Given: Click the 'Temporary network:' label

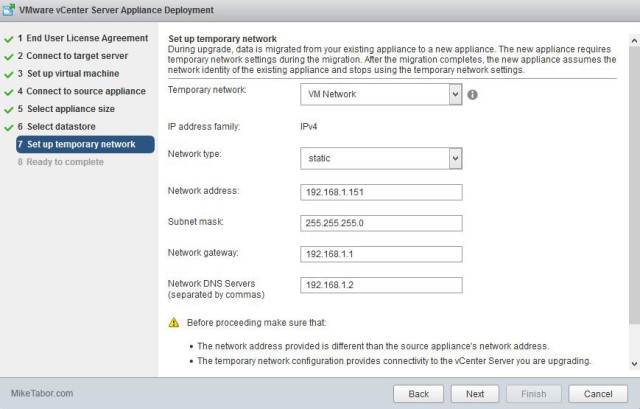Looking at the screenshot, I should pyautogui.click(x=207, y=90).
